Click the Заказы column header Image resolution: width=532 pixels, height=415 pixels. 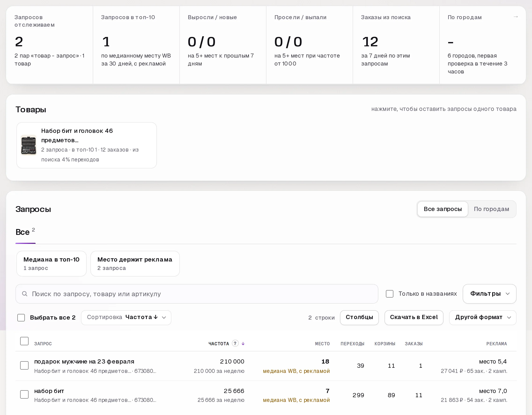coord(414,344)
